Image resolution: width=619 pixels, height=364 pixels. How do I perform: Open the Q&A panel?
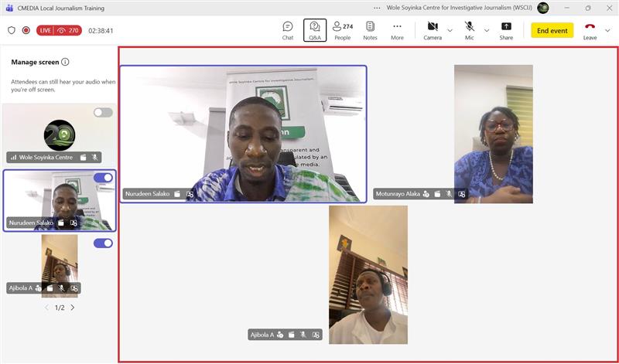coord(315,30)
